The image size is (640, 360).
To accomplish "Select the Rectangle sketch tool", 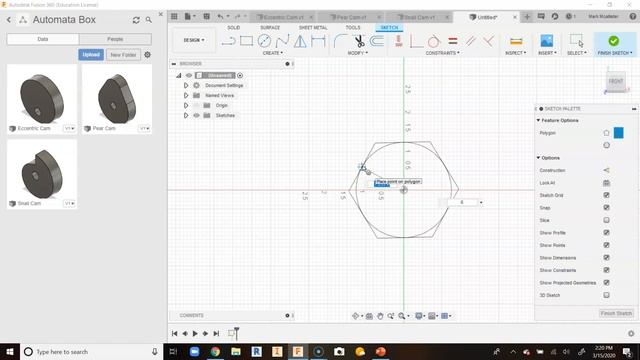I will click(247, 41).
